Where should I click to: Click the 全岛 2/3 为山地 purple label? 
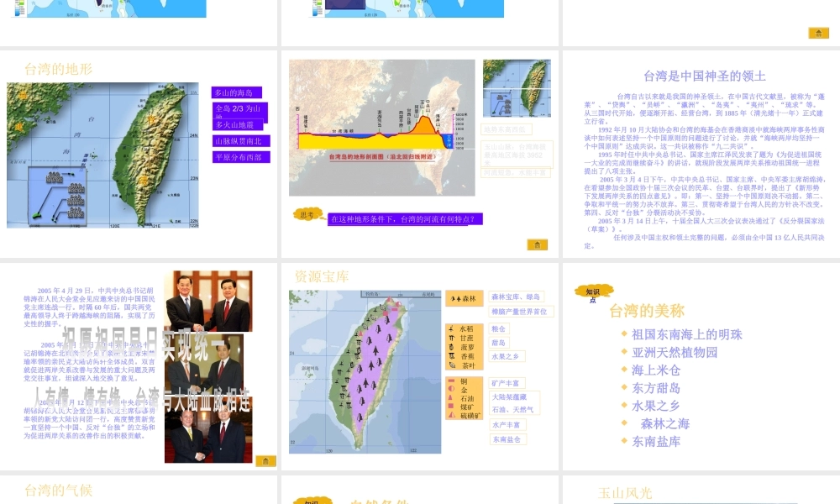pos(240,110)
